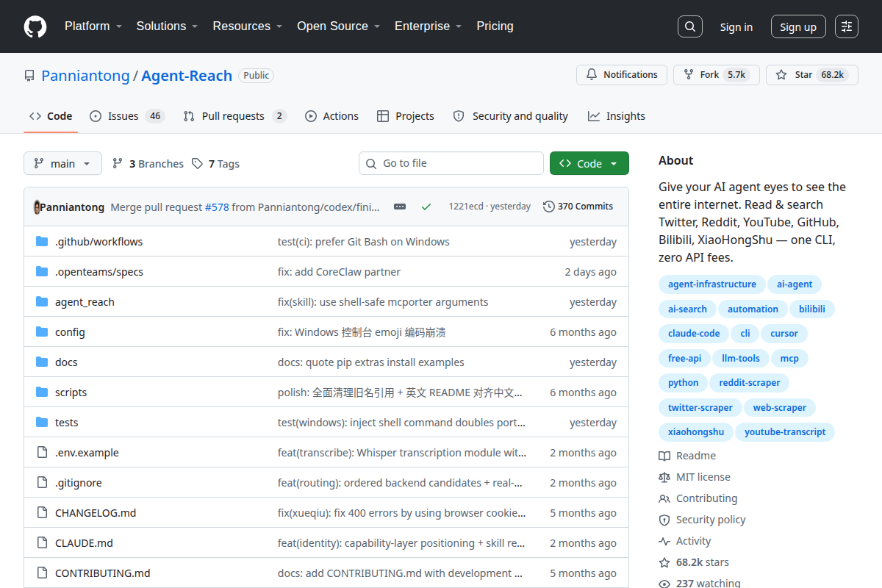The image size is (882, 588).
Task: Open commit hash 1221ecd
Action: (x=466, y=207)
